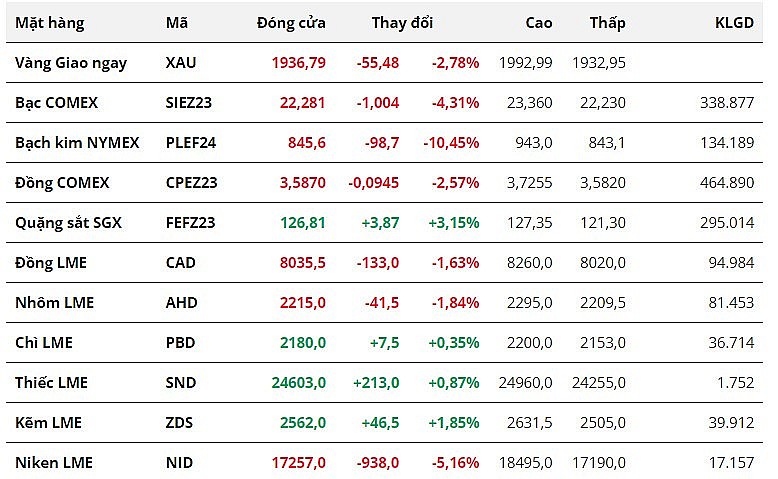The height and width of the screenshot is (479, 778).
Task: Click the KLGD column header
Action: click(734, 23)
